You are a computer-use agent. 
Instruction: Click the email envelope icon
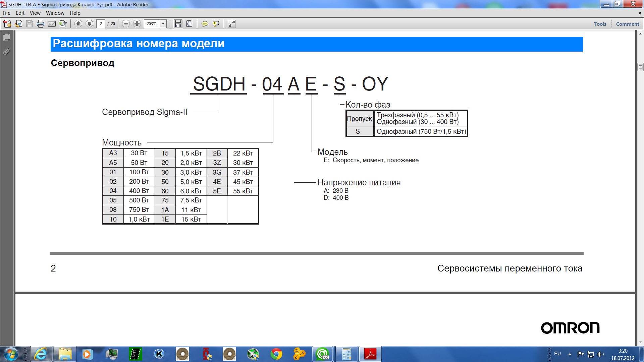tap(52, 24)
